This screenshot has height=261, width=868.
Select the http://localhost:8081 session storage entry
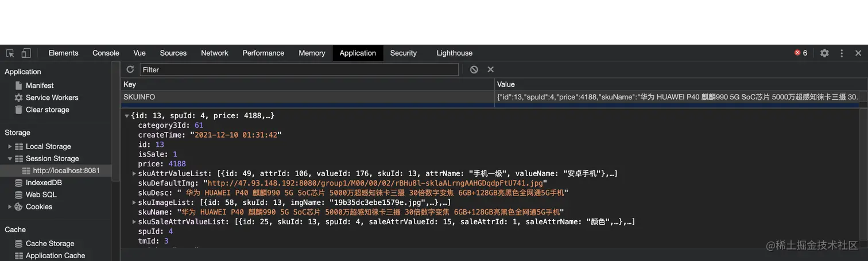66,170
